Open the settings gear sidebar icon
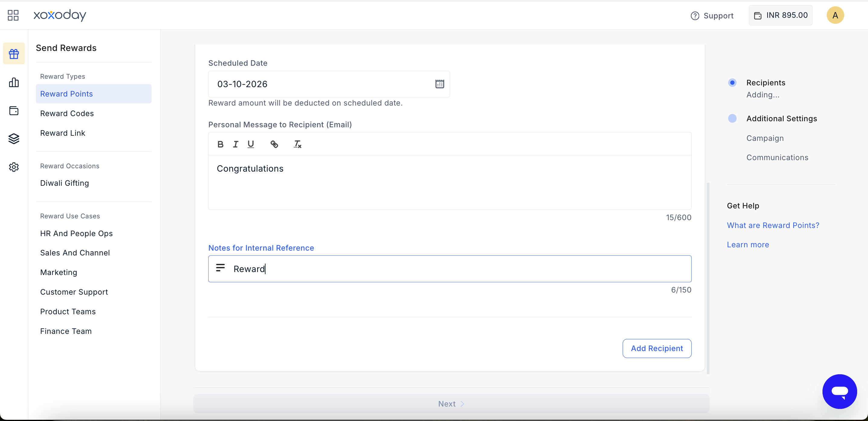 click(x=14, y=167)
